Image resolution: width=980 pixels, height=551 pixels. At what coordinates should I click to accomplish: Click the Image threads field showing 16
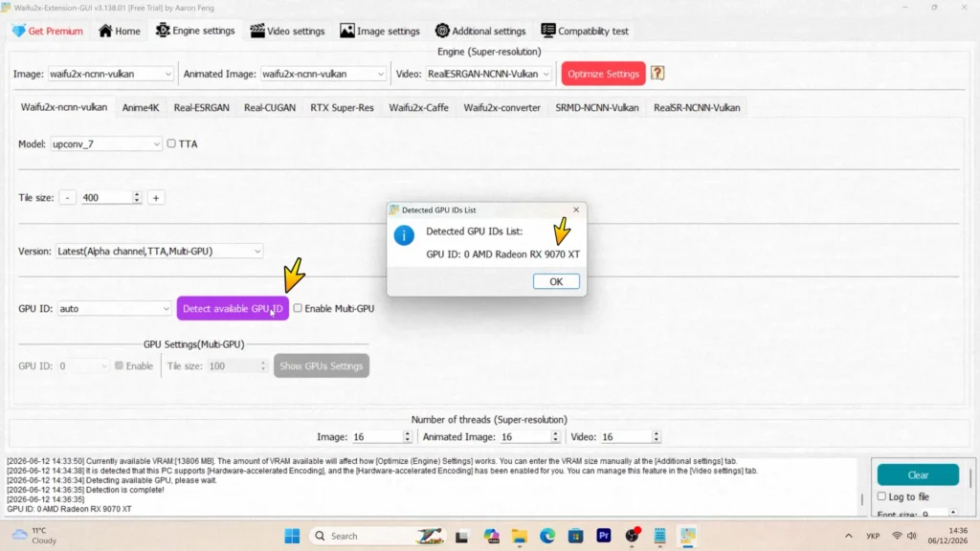tap(381, 436)
